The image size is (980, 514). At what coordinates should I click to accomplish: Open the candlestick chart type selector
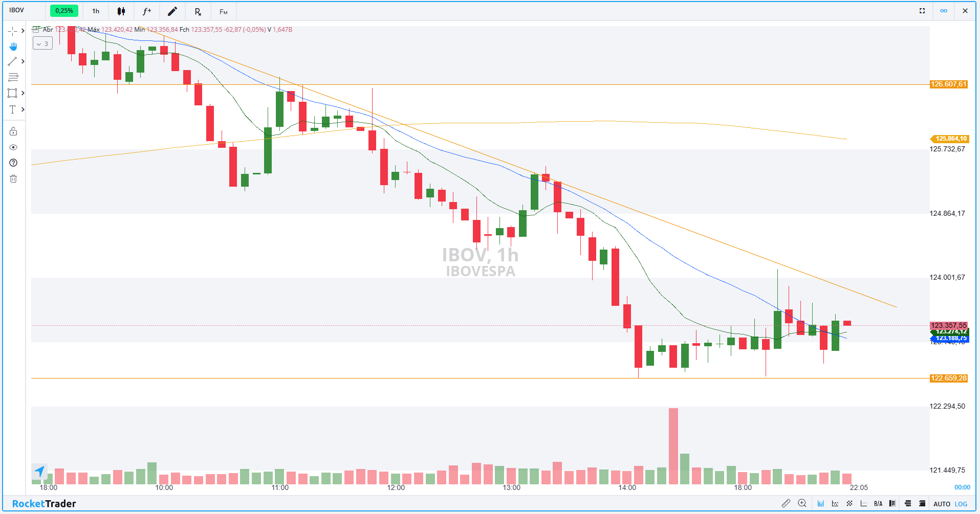pyautogui.click(x=121, y=11)
